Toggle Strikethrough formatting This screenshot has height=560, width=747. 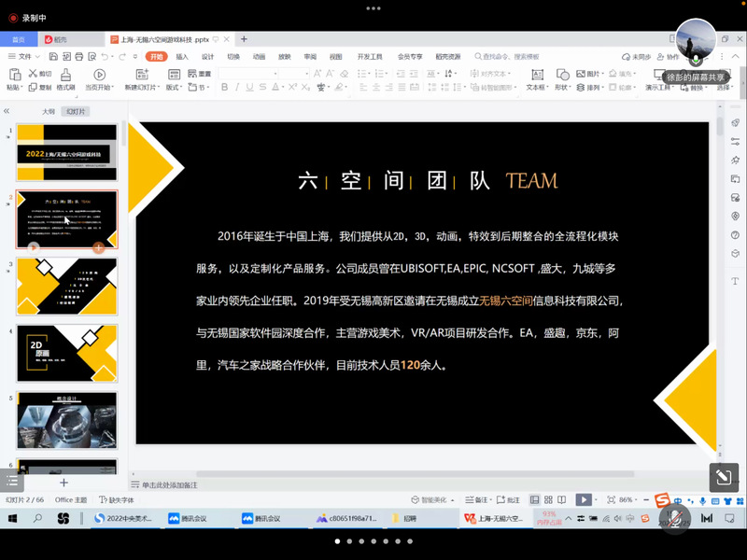coord(262,87)
